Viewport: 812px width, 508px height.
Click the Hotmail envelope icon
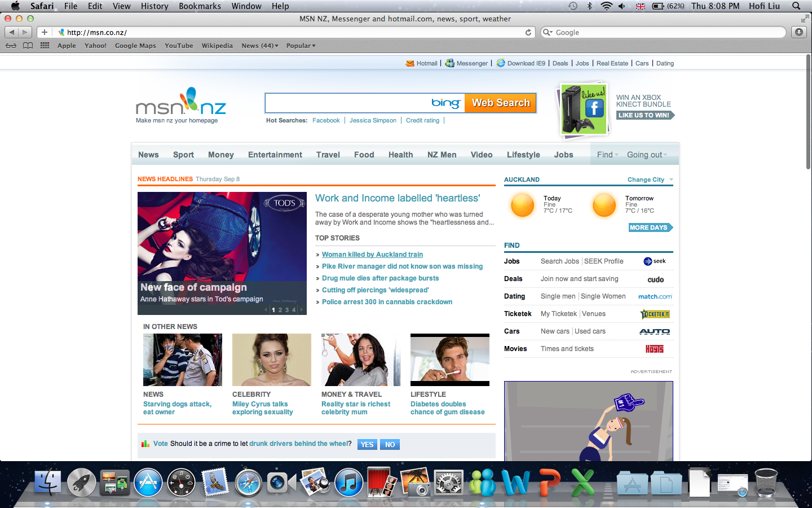click(x=410, y=63)
